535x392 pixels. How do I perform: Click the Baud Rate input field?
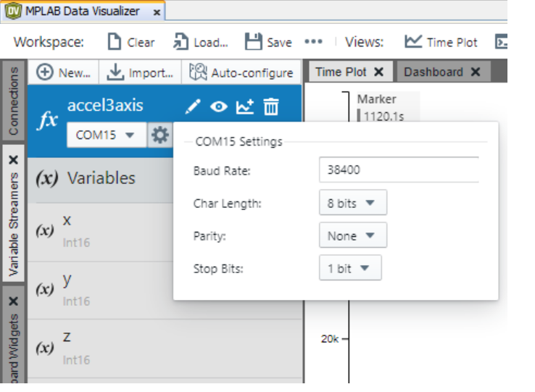pos(399,170)
